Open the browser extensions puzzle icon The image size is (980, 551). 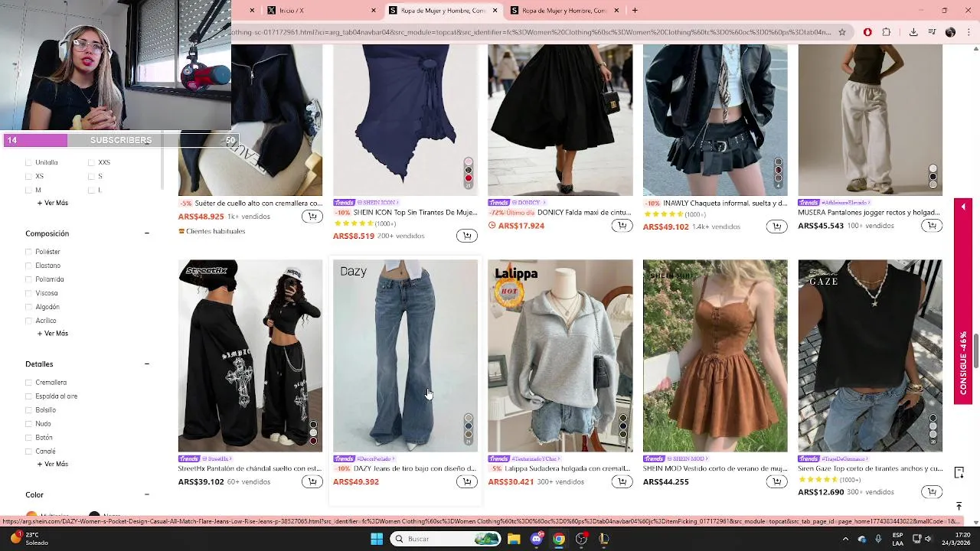[887, 32]
